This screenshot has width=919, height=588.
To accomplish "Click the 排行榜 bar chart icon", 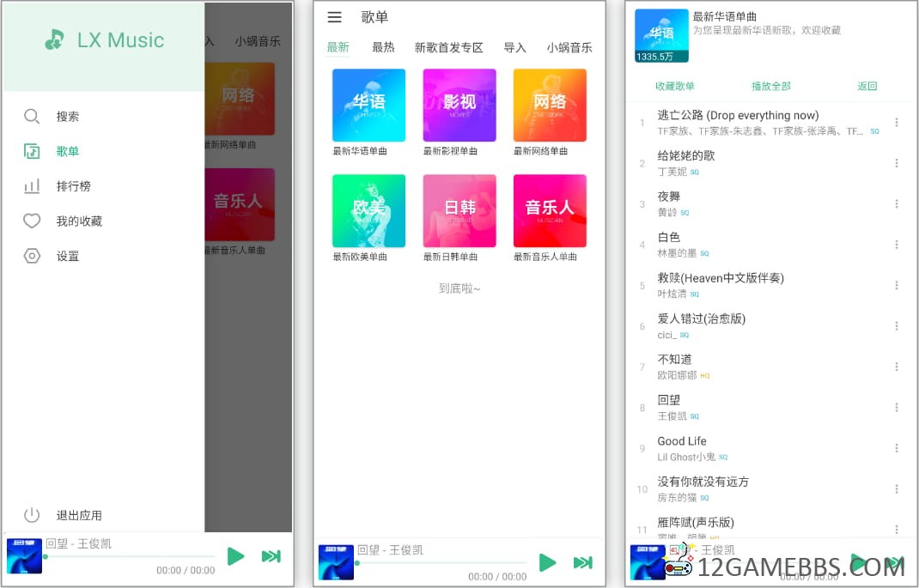I will [x=32, y=186].
